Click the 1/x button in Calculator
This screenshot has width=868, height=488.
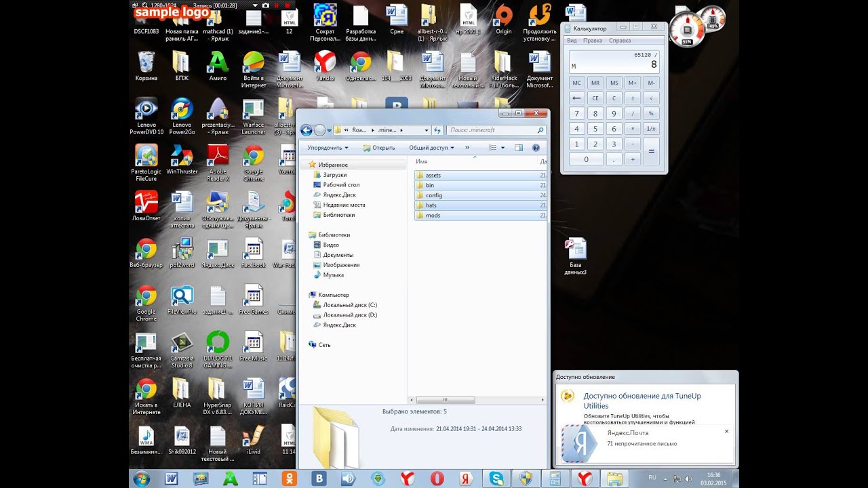coord(651,129)
